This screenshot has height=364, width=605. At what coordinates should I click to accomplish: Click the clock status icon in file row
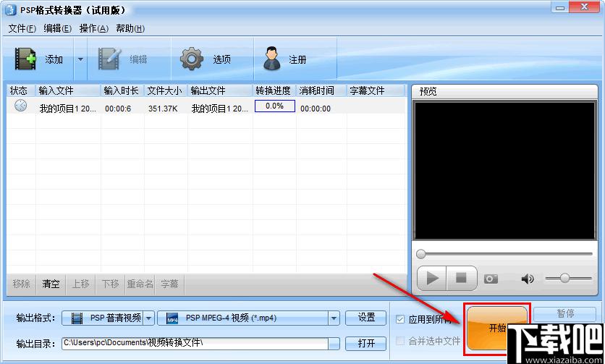(20, 106)
